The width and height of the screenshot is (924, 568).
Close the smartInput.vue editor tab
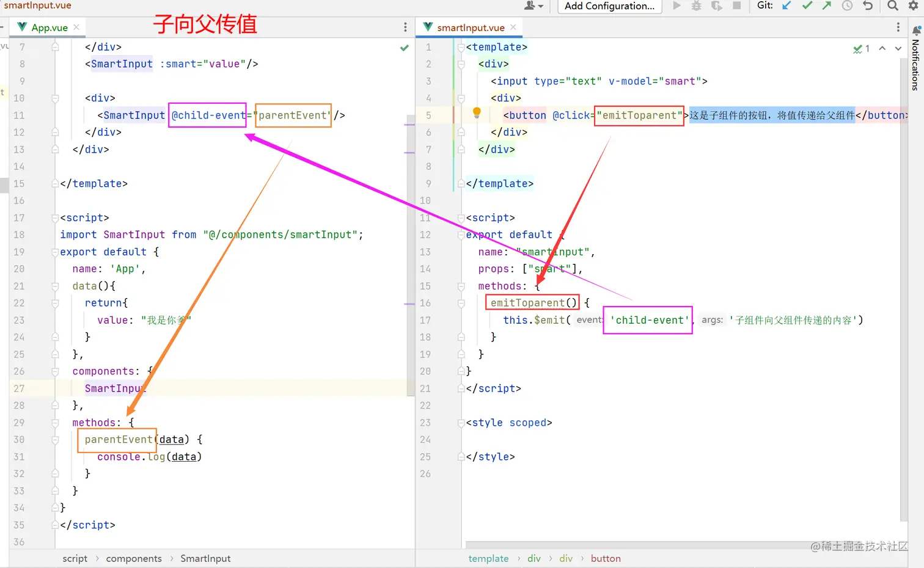point(513,27)
